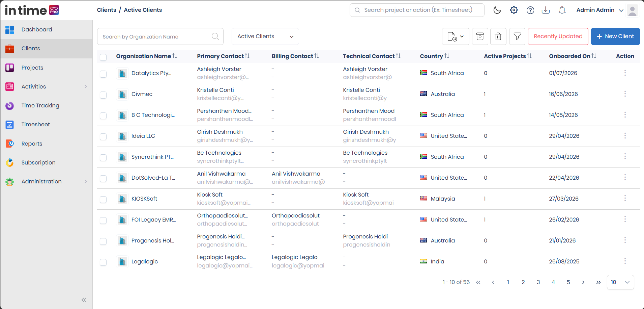Check the KIOSKSoft row checkbox

point(103,200)
